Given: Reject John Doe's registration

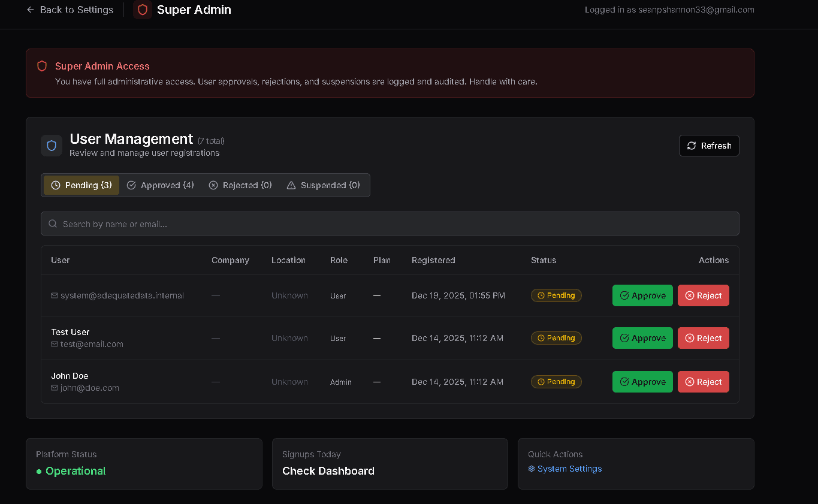Looking at the screenshot, I should 704,382.
